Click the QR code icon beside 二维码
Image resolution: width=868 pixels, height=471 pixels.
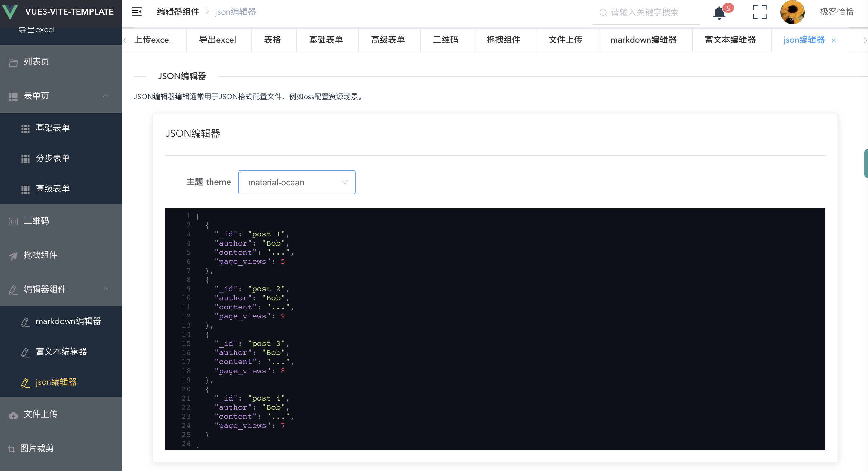click(x=13, y=221)
